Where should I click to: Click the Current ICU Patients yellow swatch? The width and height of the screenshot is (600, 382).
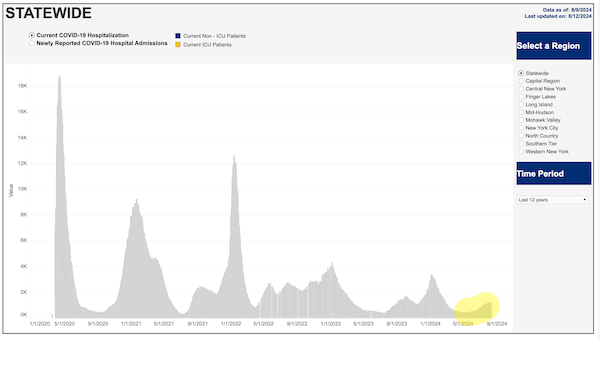178,44
